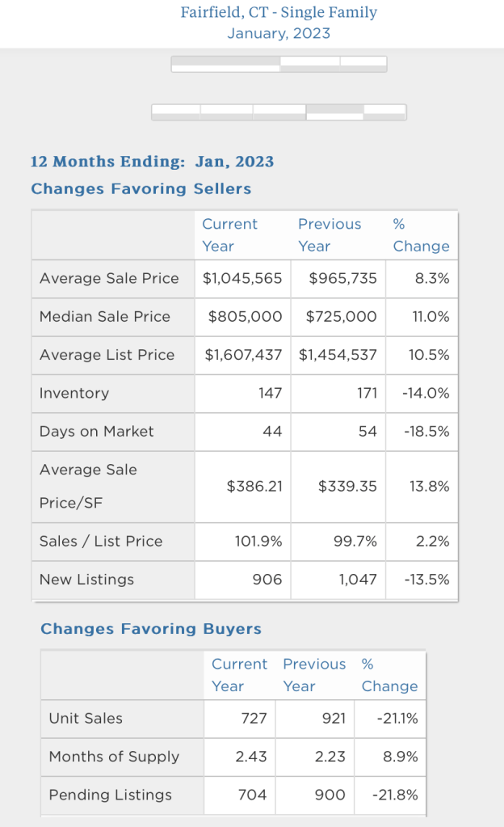Select the middle segment of the upper tab bar
This screenshot has width=504, height=827.
pyautogui.click(x=309, y=64)
